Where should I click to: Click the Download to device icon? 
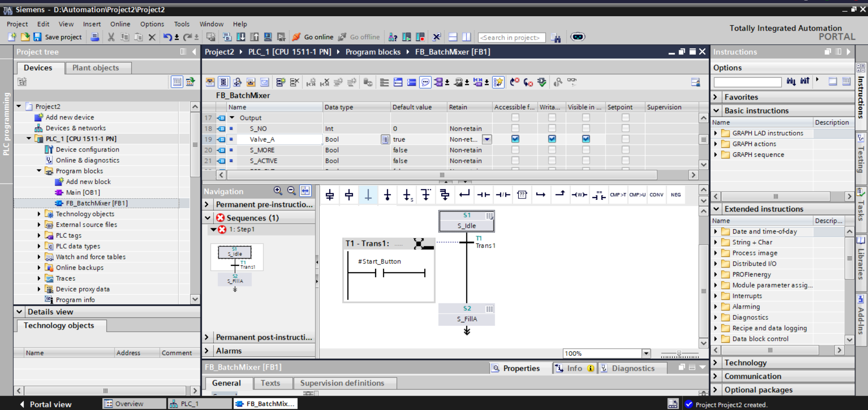point(241,37)
